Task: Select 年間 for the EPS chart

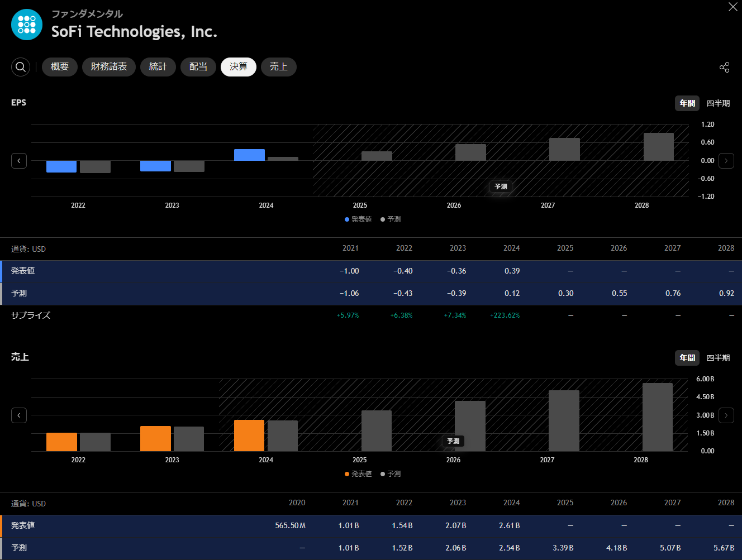Action: (x=687, y=103)
